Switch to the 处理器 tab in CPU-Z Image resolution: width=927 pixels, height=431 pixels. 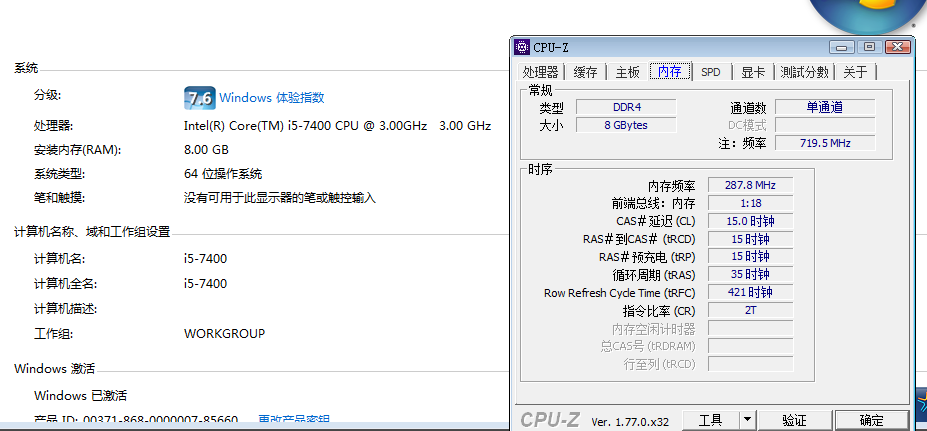click(540, 72)
